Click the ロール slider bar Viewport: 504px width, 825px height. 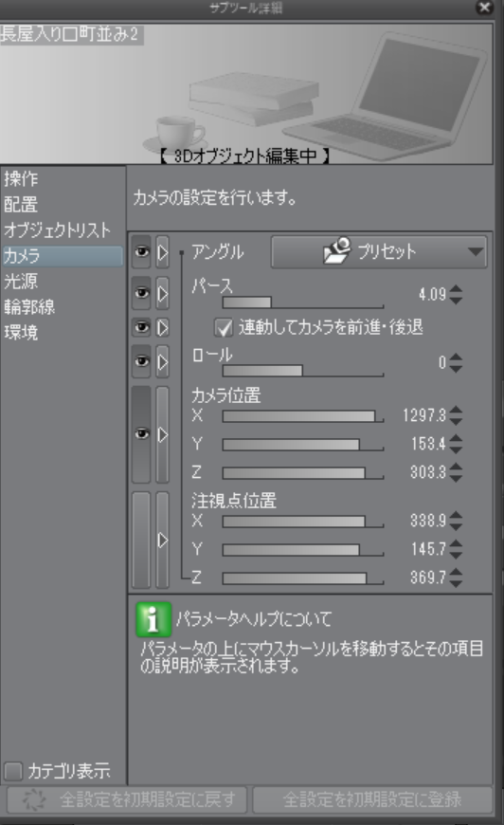tap(303, 371)
